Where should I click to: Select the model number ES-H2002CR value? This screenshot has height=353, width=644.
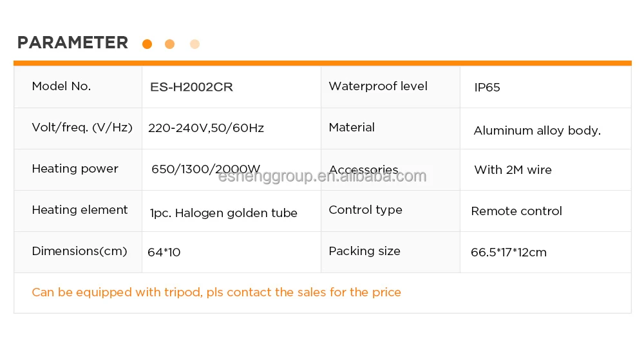[191, 87]
